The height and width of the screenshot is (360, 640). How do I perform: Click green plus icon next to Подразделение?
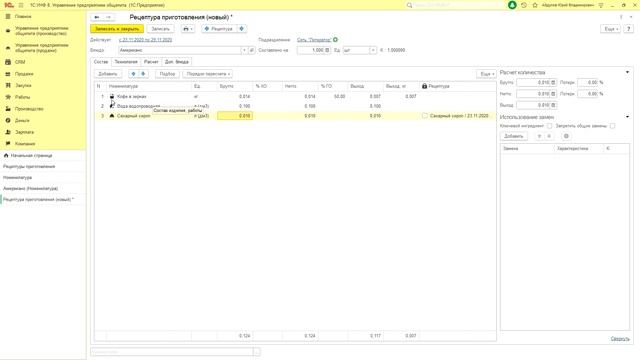point(336,40)
